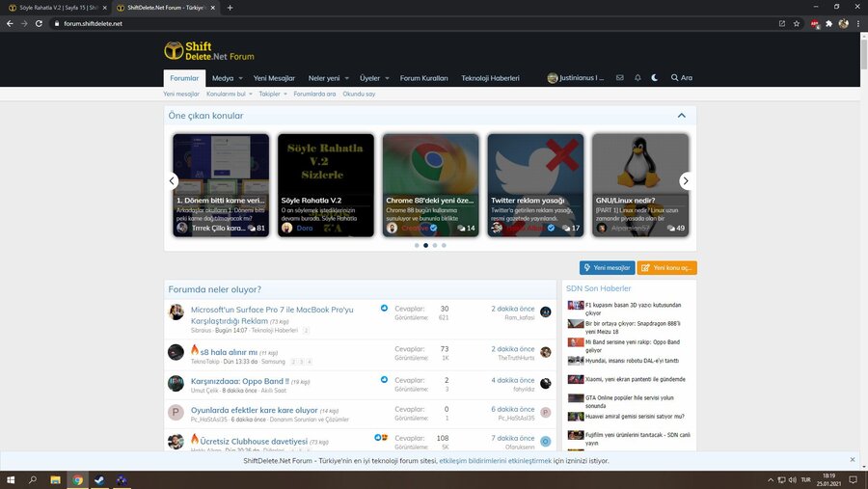
Task: Go back in the browser
Action: tap(10, 24)
